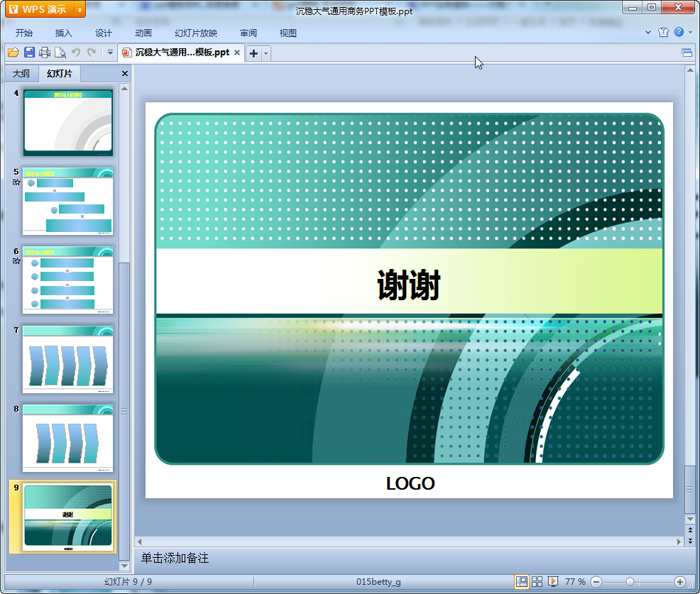Switch to Normal view icon in status bar
This screenshot has width=700, height=594.
pos(521,581)
